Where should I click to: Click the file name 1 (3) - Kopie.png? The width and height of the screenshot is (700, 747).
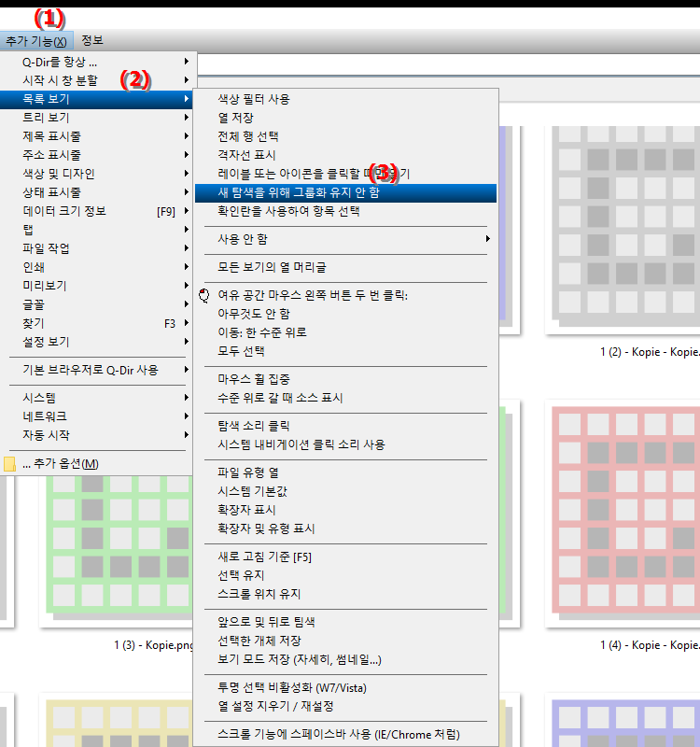pyautogui.click(x=153, y=645)
